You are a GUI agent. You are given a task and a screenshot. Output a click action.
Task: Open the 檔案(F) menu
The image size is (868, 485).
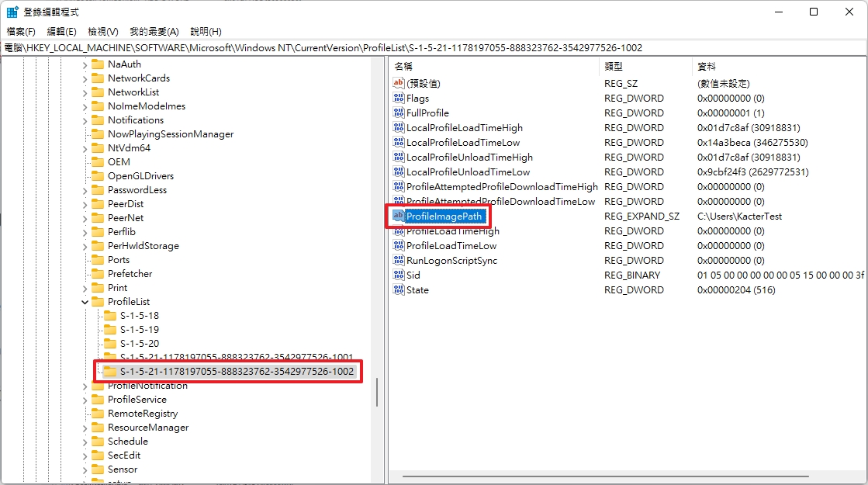click(21, 32)
